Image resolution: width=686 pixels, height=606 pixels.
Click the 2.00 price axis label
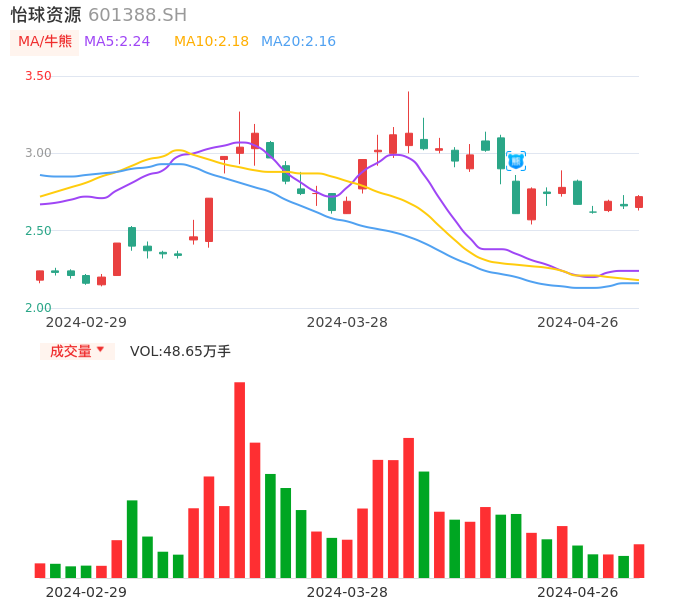tap(38, 308)
